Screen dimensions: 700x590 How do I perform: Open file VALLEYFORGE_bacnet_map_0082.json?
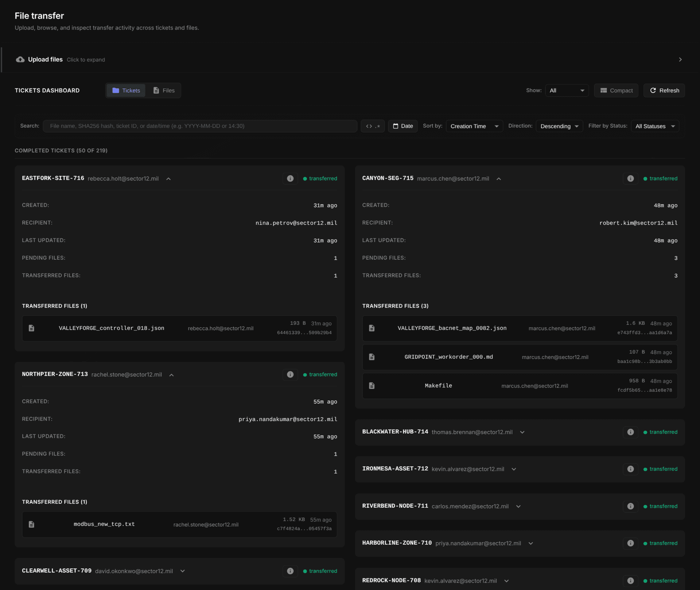coord(452,328)
